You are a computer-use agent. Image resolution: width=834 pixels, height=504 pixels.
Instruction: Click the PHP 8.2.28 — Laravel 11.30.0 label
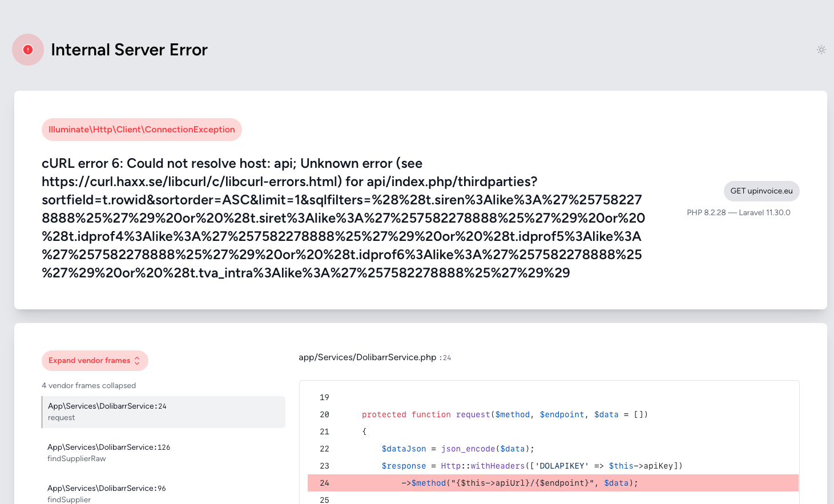tap(739, 212)
